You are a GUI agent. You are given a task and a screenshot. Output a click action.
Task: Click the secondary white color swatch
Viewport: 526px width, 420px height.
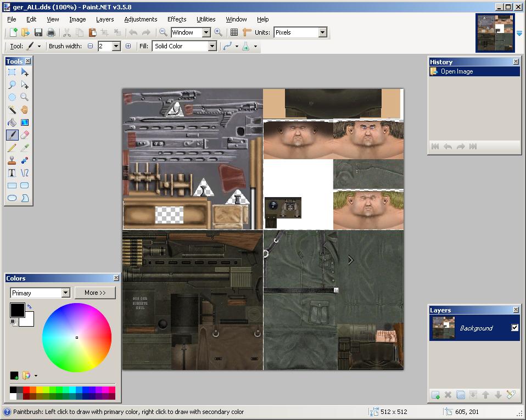point(29,322)
